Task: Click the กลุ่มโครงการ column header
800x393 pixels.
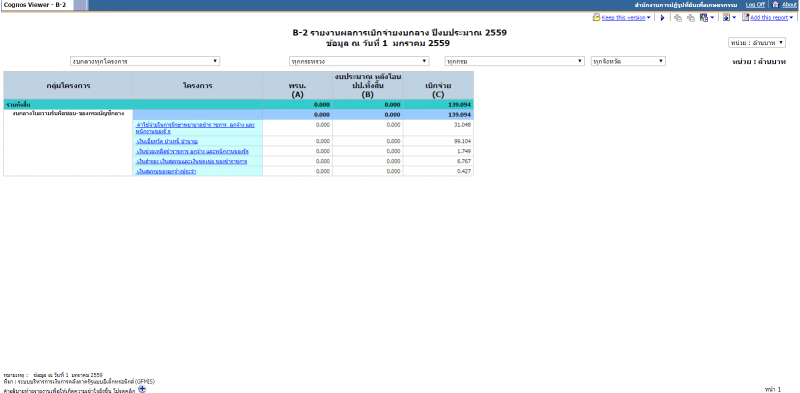Action: [68, 85]
